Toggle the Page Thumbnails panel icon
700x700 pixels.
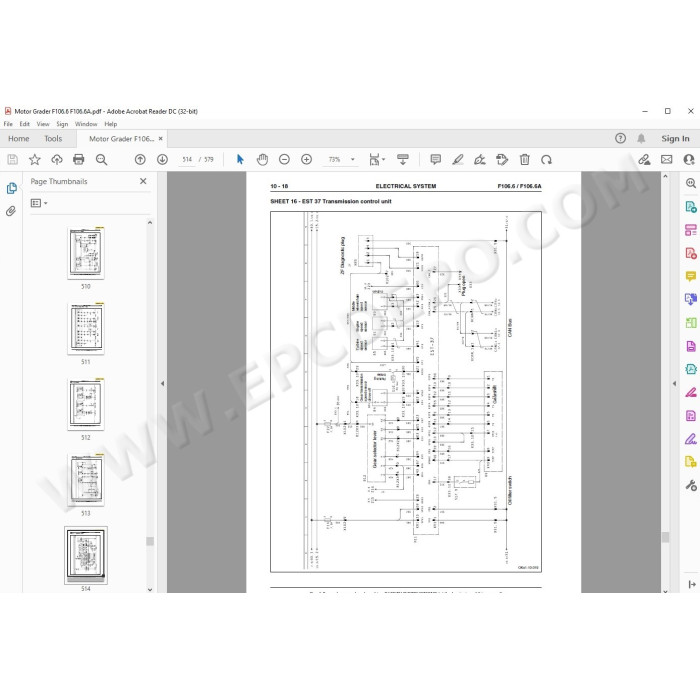tap(12, 188)
